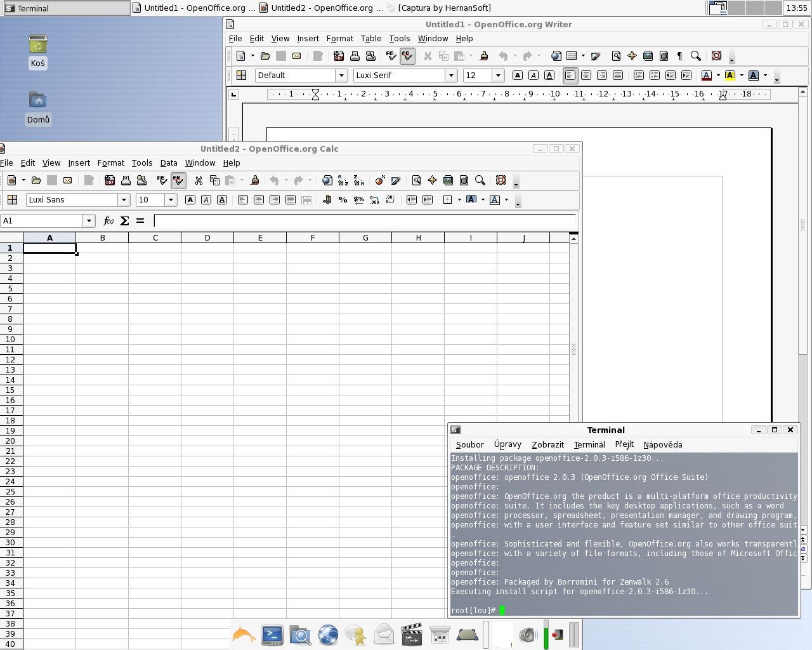Expand Luxi Sans font dropdown in Calc

point(124,199)
